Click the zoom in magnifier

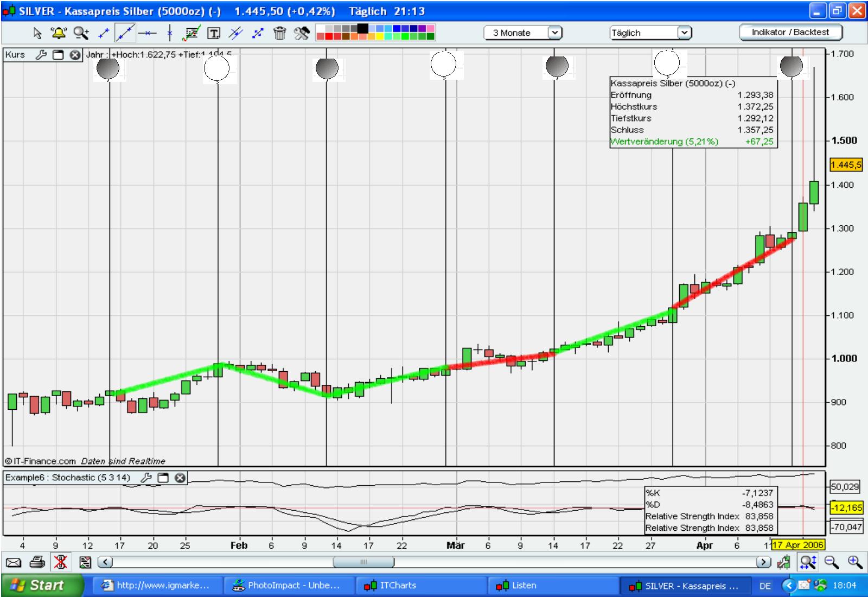(x=855, y=562)
